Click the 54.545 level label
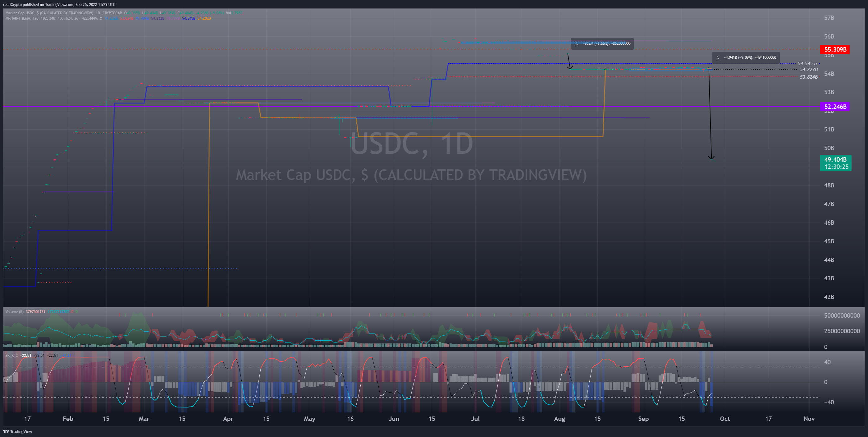The height and width of the screenshot is (437, 868). [x=807, y=64]
